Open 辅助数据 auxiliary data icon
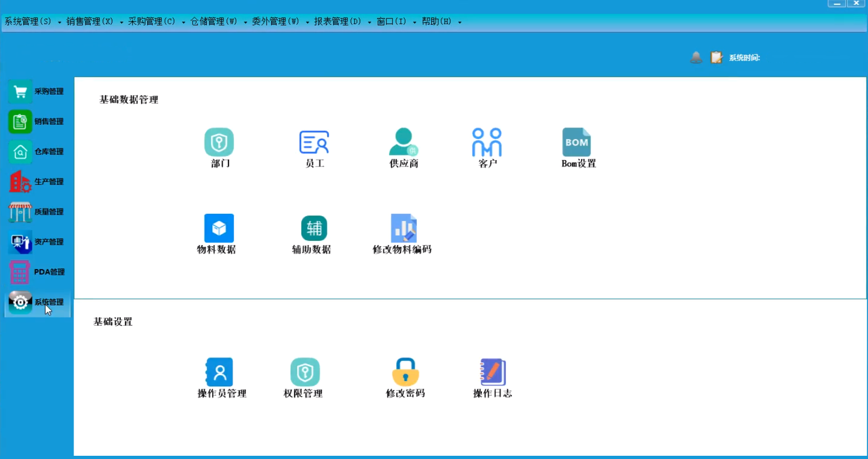Screen dimensions: 868x459 coord(314,228)
